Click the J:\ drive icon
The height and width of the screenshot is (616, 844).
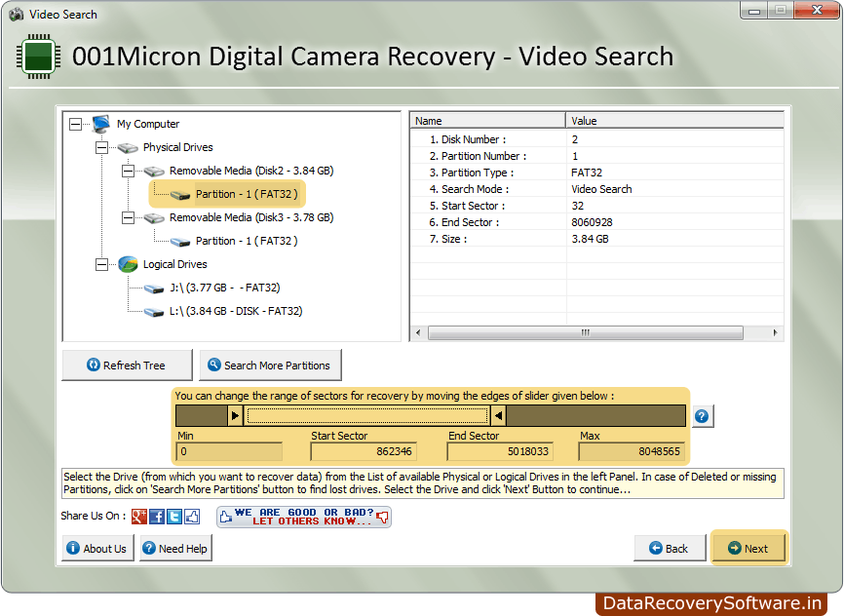tap(154, 289)
